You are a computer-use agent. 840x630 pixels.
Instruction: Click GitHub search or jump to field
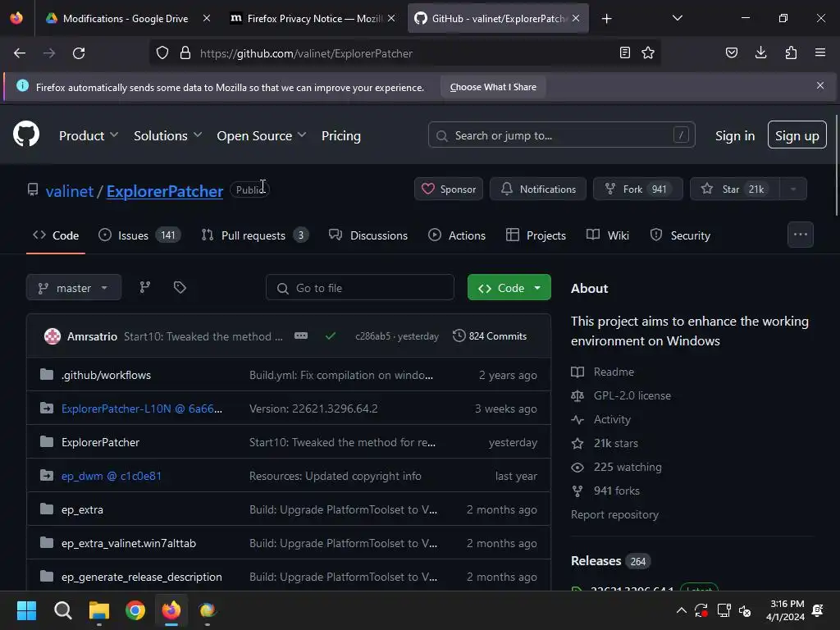tap(561, 135)
